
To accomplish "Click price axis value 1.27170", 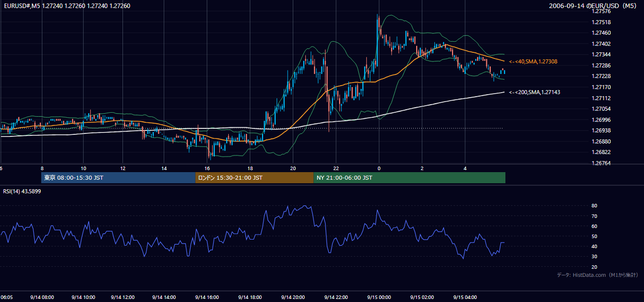I will click(x=601, y=87).
